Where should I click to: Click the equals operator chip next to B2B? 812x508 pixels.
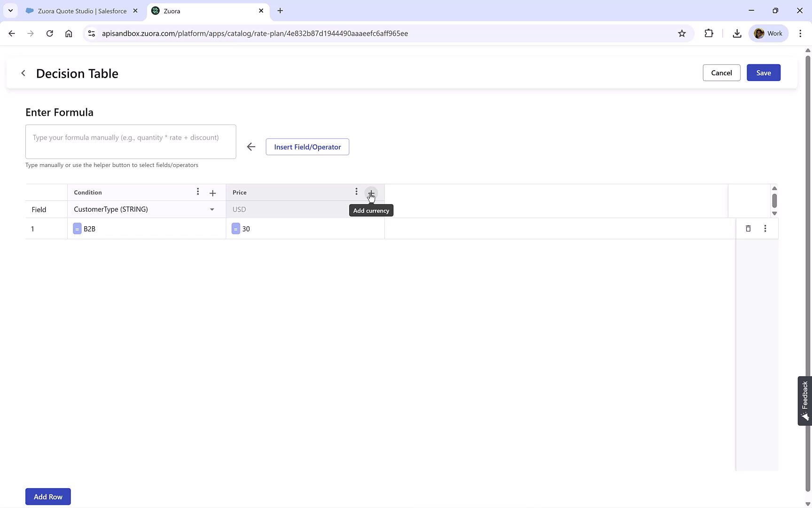coord(77,229)
